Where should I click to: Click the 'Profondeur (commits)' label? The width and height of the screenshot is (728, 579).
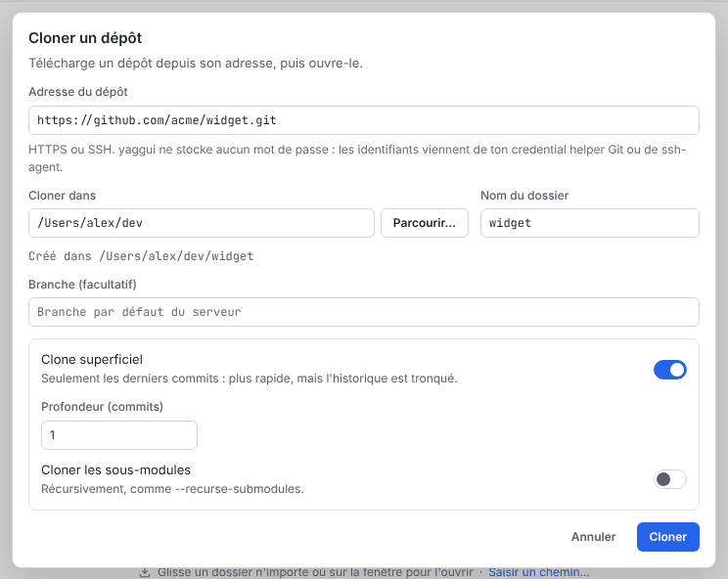coord(102,407)
